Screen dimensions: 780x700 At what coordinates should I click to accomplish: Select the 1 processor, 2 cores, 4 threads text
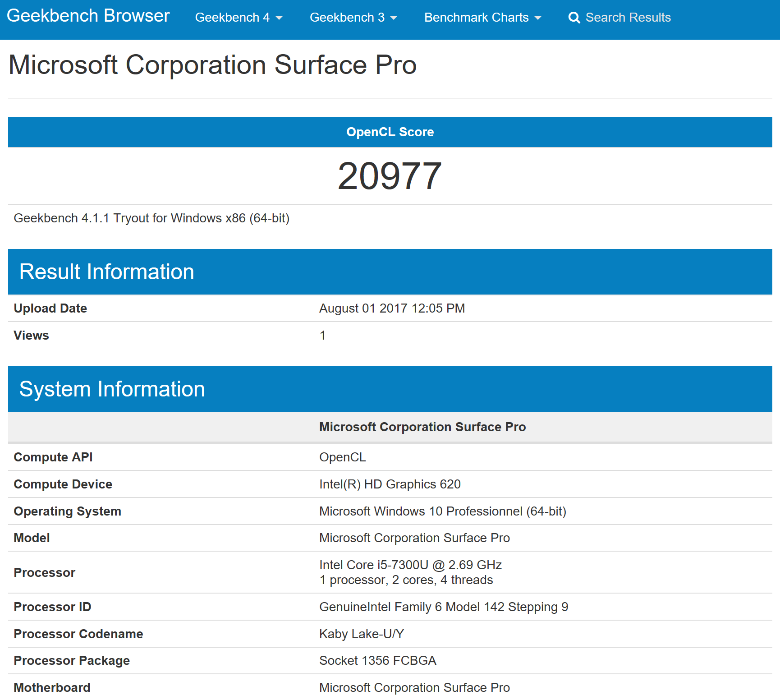pyautogui.click(x=406, y=580)
